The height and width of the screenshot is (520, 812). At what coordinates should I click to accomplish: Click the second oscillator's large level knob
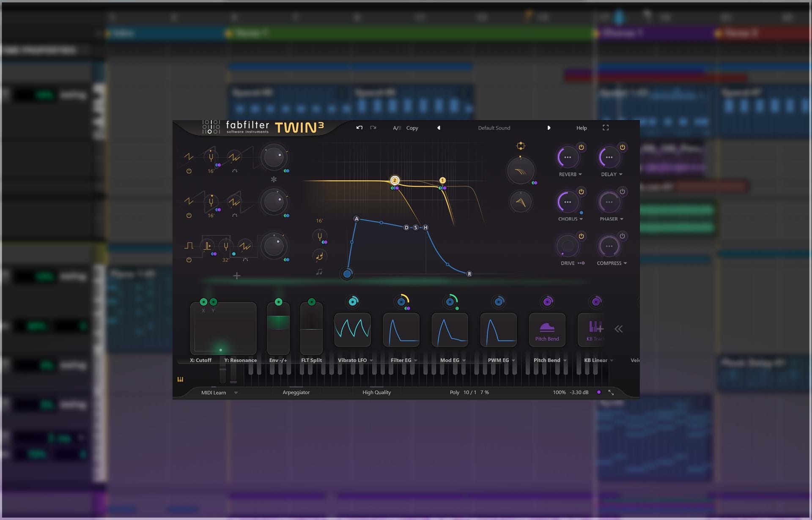coord(274,202)
